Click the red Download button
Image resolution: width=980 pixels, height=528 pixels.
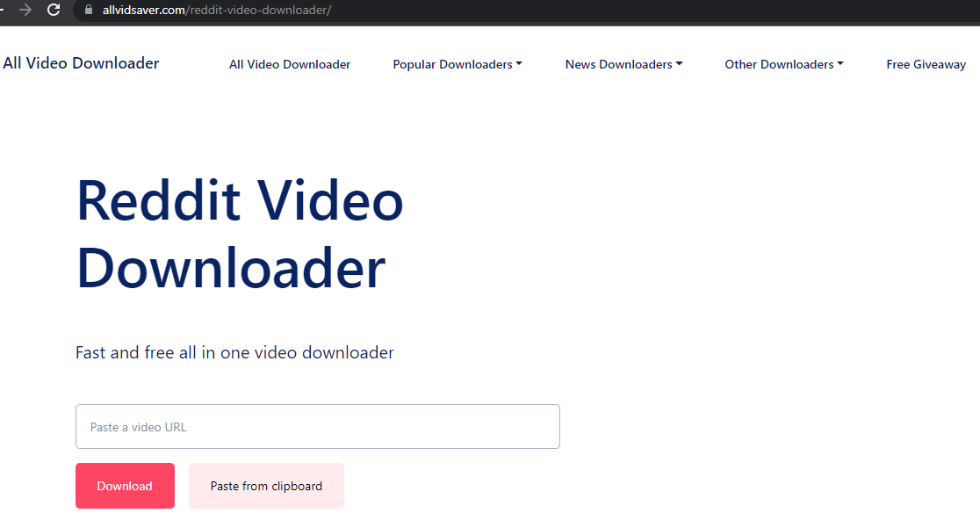click(125, 486)
